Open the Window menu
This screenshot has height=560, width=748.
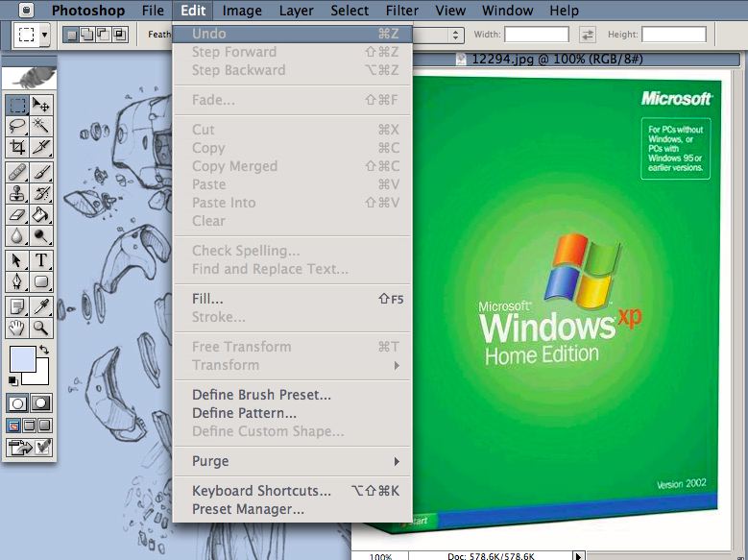click(x=508, y=10)
